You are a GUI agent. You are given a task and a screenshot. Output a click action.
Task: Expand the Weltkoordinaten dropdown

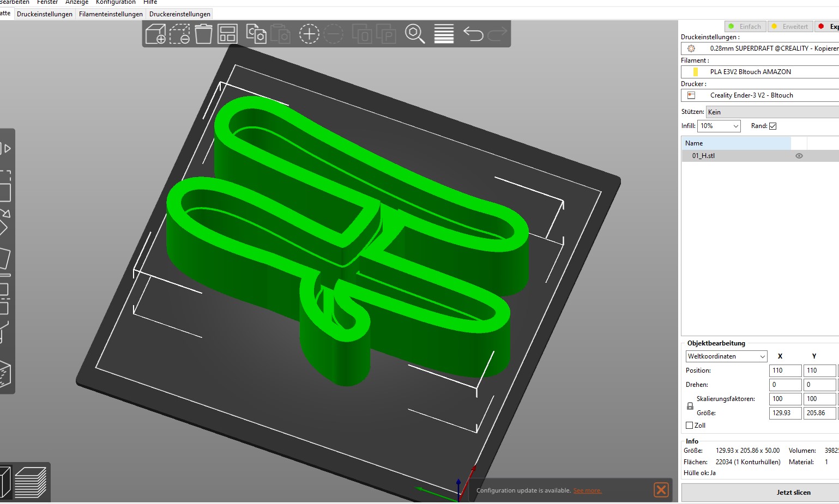pos(726,356)
